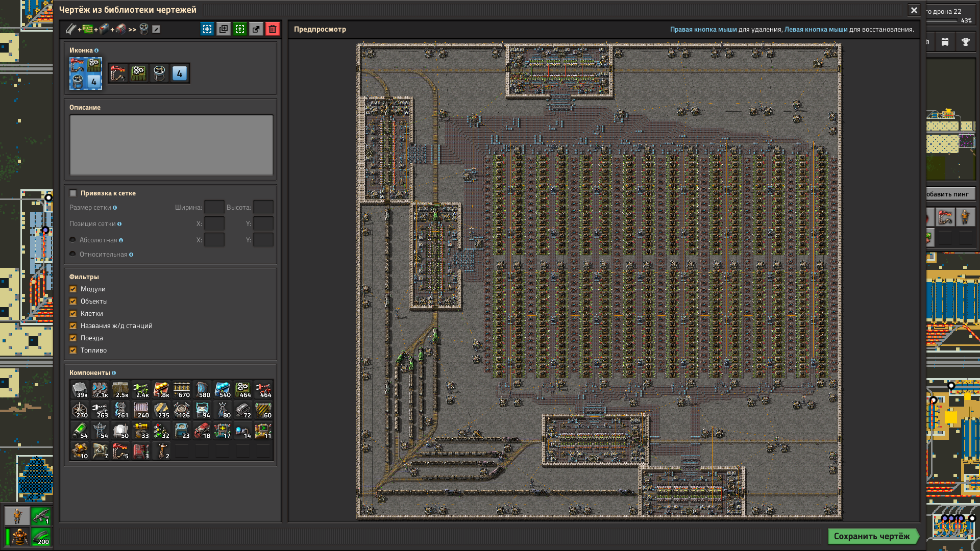Click info icon next to Компоненты
This screenshot has height=551, width=980.
tap(114, 373)
